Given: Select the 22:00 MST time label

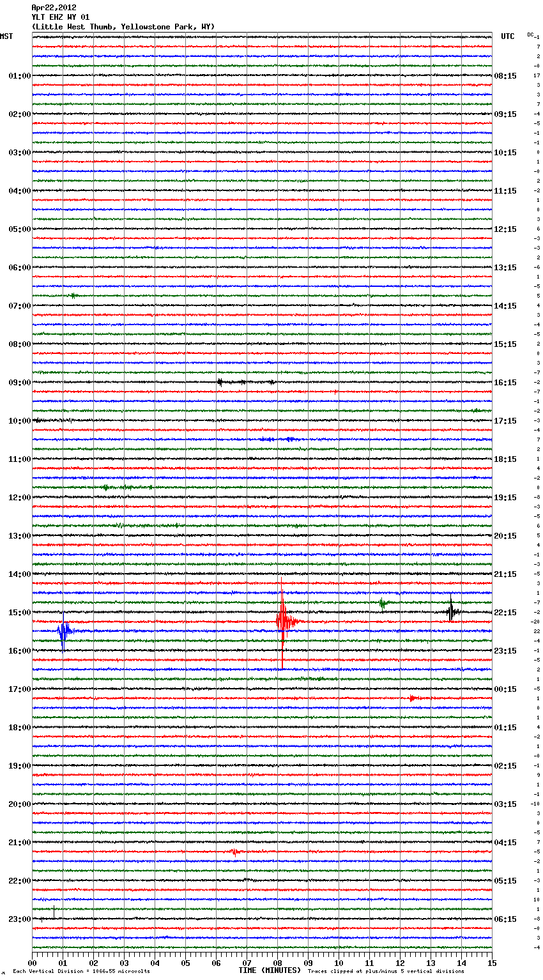Looking at the screenshot, I should click(x=19, y=881).
